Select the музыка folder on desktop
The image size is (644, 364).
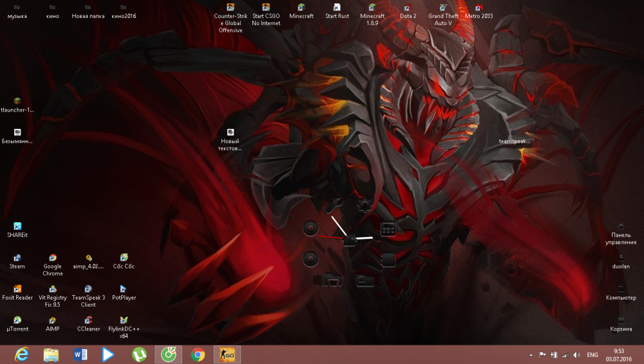(17, 8)
